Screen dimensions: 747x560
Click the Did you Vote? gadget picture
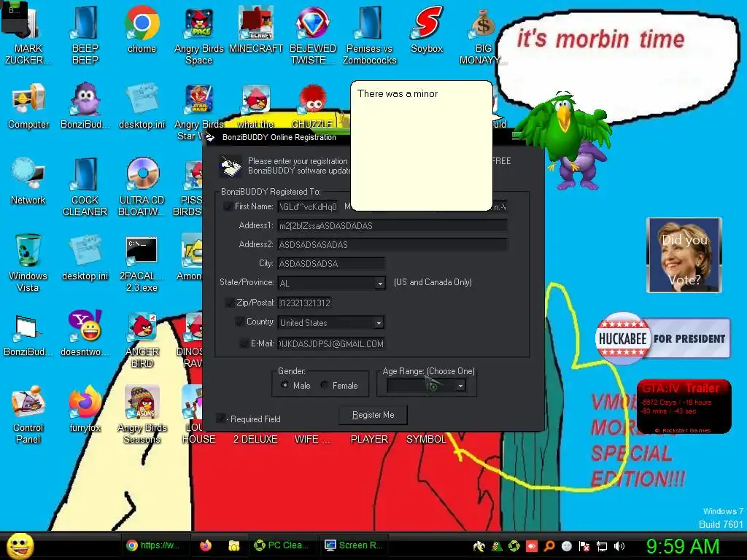coord(684,255)
